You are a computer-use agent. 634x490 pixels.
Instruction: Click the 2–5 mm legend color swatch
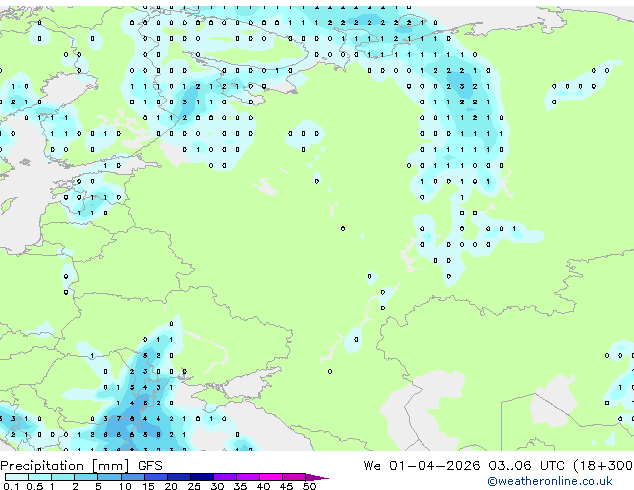click(x=86, y=477)
